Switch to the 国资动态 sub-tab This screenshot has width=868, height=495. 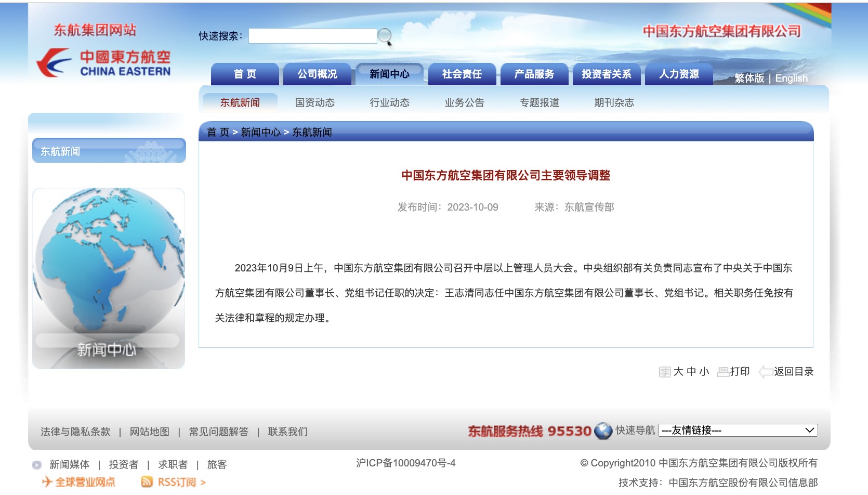pyautogui.click(x=314, y=102)
